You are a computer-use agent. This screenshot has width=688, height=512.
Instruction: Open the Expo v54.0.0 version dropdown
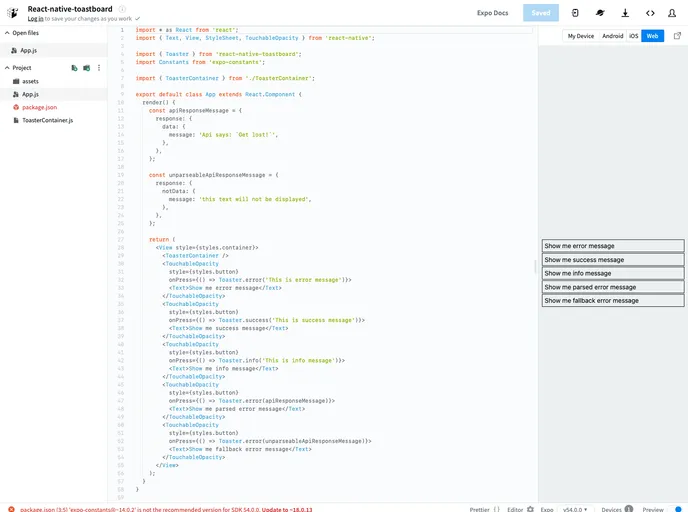pos(575,509)
